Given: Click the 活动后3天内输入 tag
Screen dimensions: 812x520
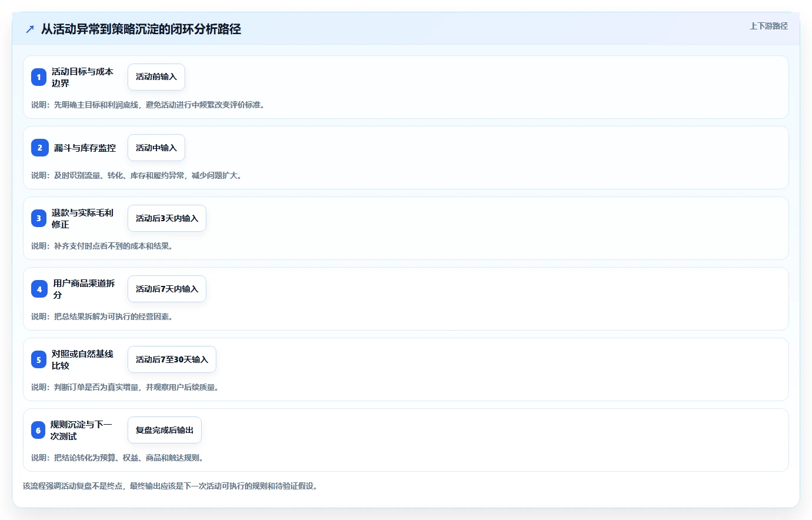Looking at the screenshot, I should click(x=167, y=218).
